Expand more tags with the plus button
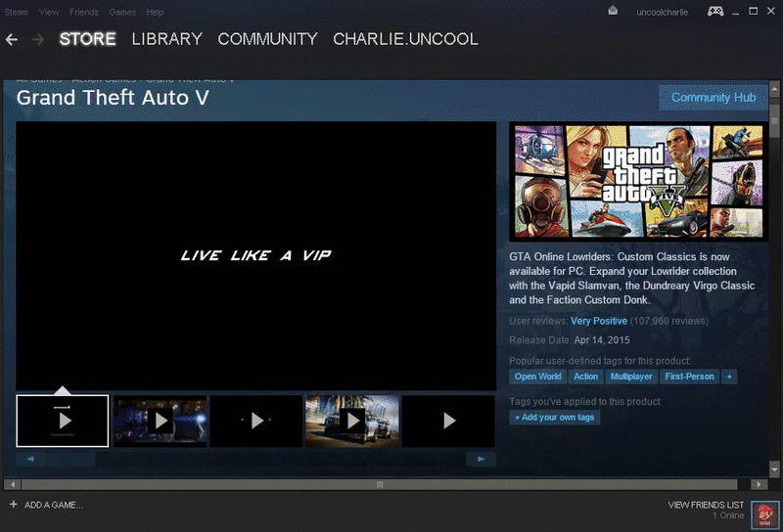 pyautogui.click(x=729, y=377)
